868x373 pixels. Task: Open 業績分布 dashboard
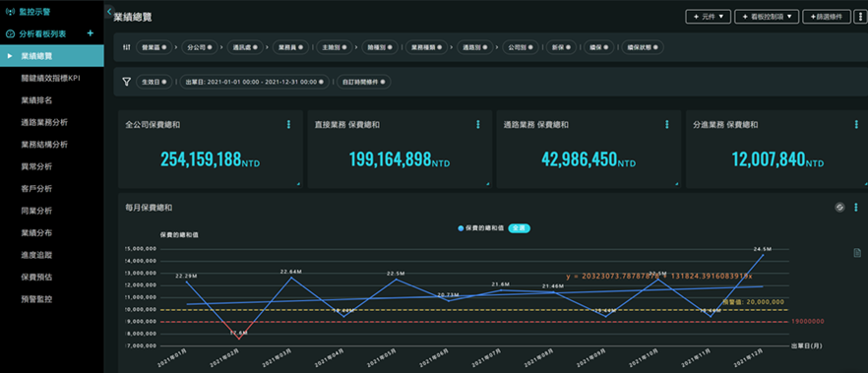[36, 233]
